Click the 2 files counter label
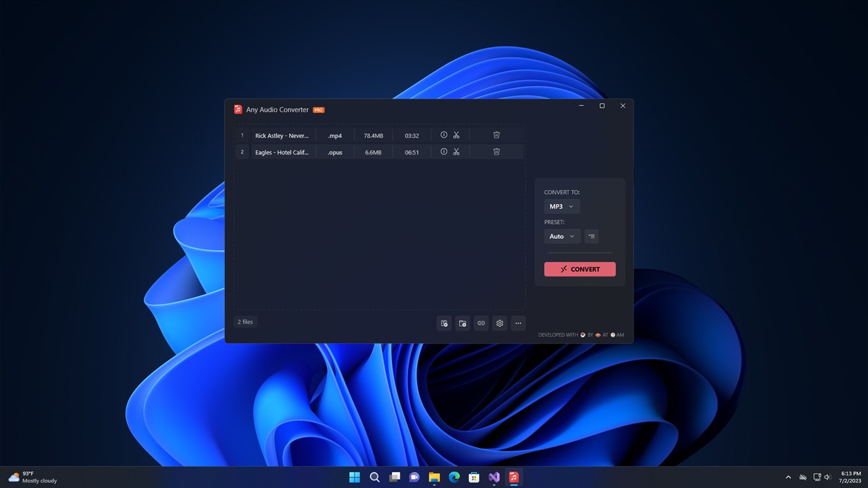868x488 pixels. point(244,322)
